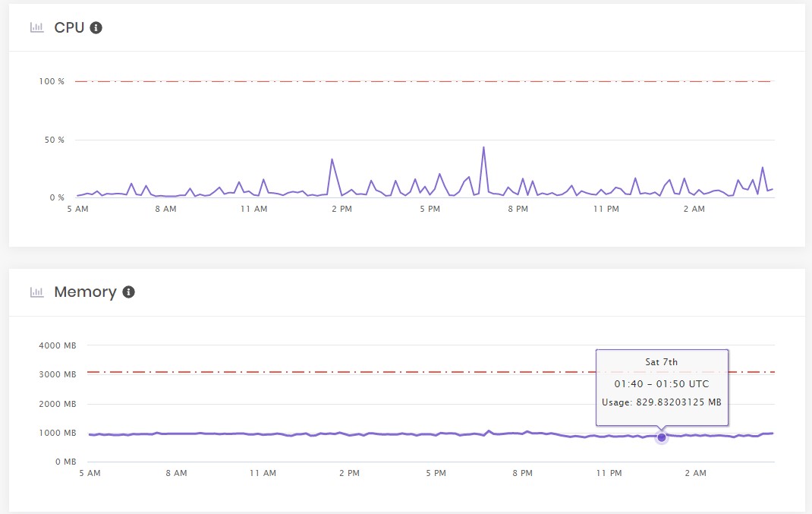The image size is (812, 514).
Task: Click the bar chart icon beside Memory
Action: [36, 292]
